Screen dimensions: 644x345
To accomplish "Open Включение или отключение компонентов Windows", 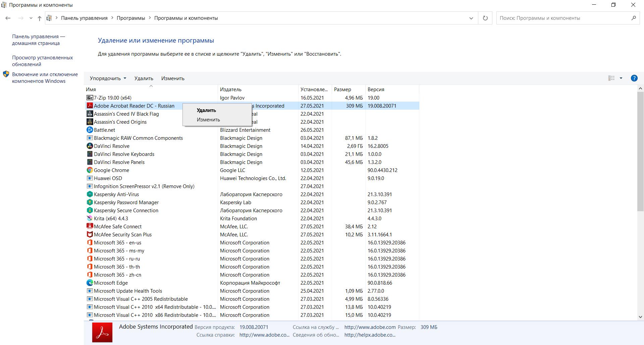I will (45, 78).
